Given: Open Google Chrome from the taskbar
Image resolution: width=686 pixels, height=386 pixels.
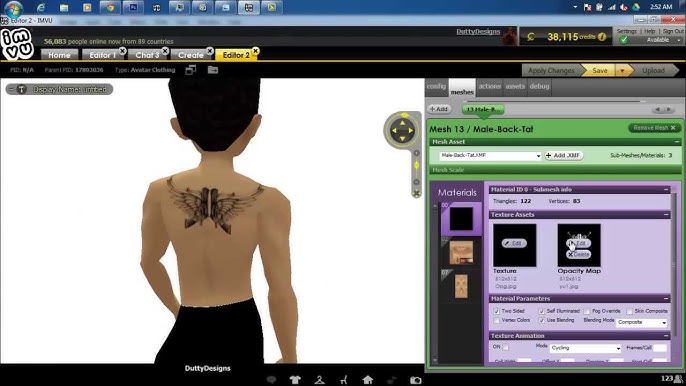Looking at the screenshot, I should (110, 7).
